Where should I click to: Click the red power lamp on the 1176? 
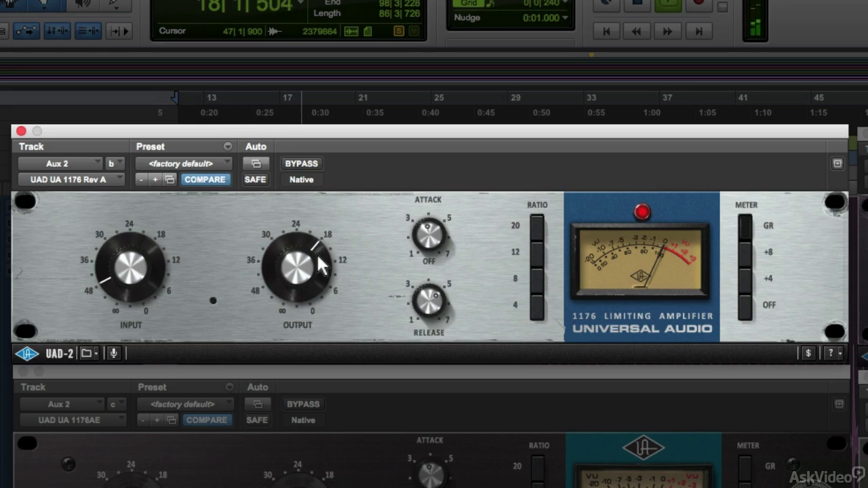[x=642, y=212]
